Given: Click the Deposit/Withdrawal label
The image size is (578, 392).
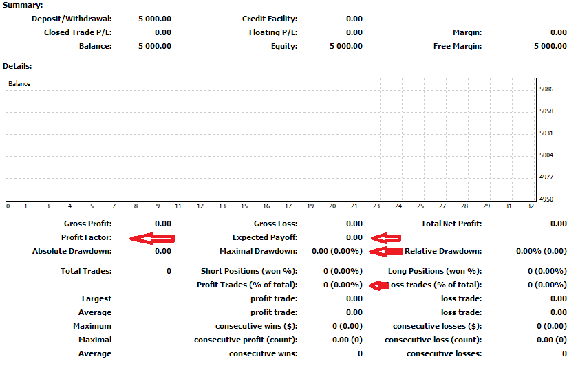Looking at the screenshot, I should tap(72, 19).
